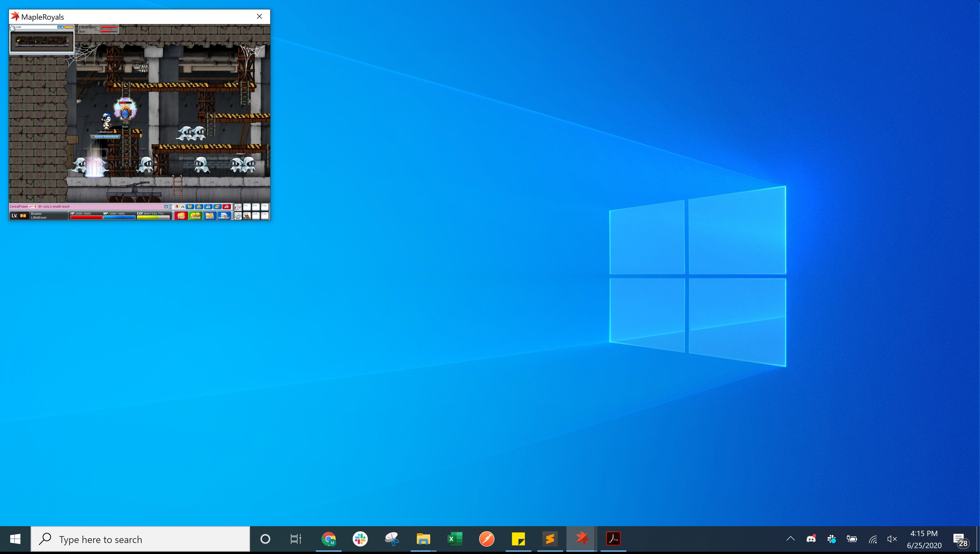Click the EXP progress bar
980x554 pixels.
[x=153, y=217]
